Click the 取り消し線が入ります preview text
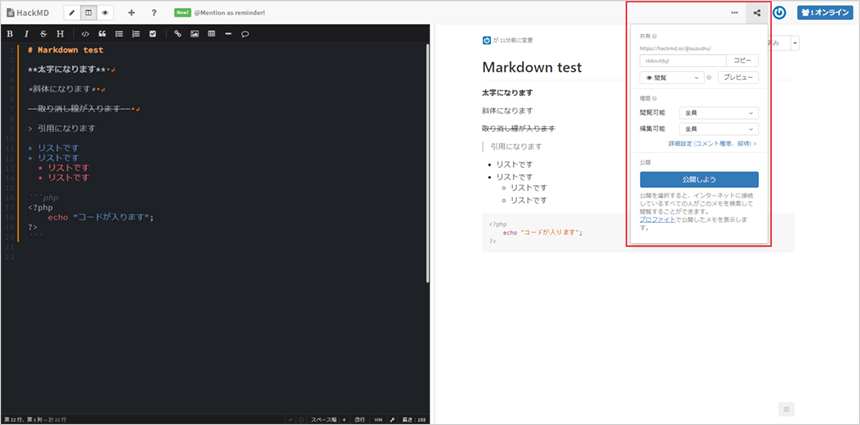860x425 pixels. [x=518, y=128]
